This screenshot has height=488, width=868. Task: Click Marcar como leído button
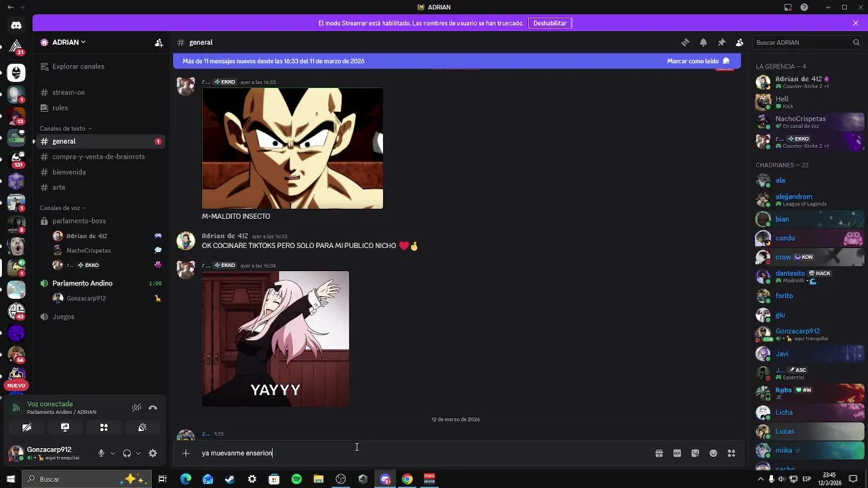698,61
